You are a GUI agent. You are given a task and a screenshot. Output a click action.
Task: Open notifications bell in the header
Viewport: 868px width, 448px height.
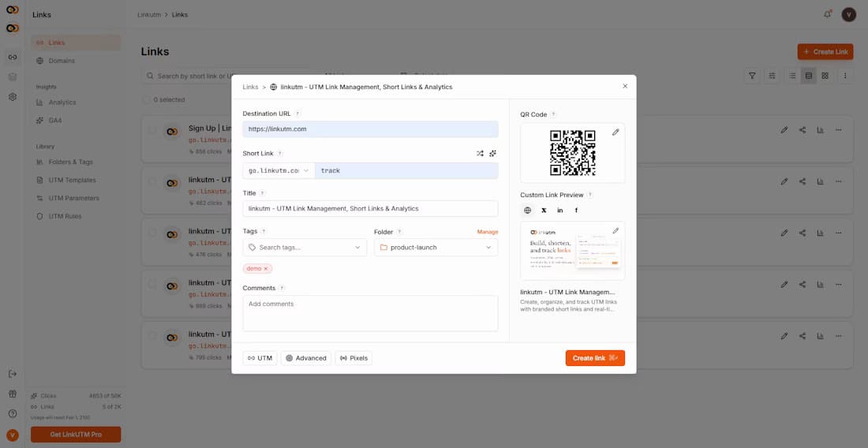(828, 14)
